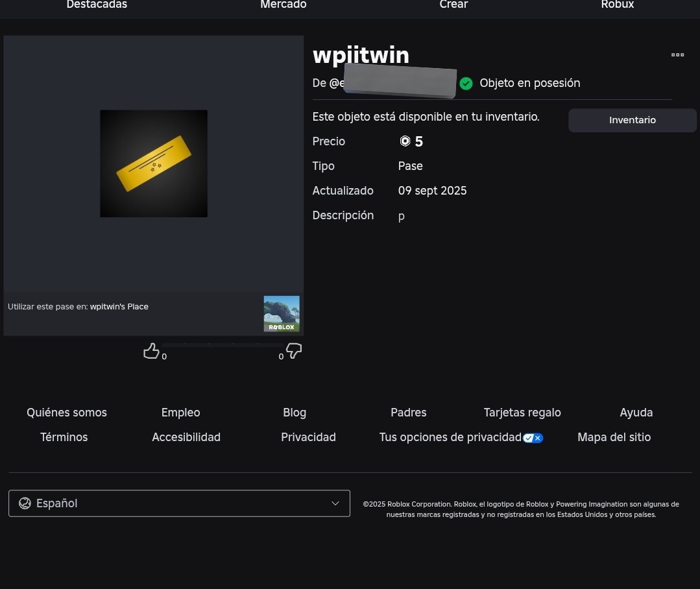
Task: Visit the Blog footer link
Action: point(295,413)
